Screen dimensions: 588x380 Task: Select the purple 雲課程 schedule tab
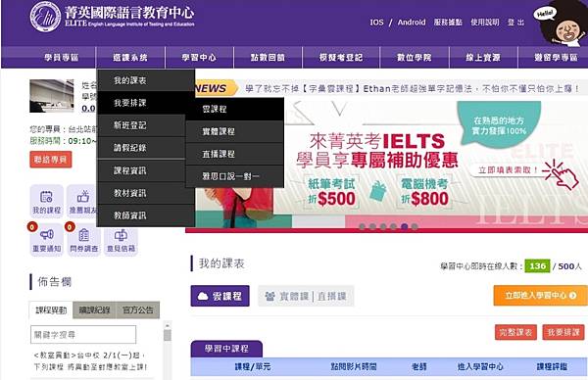[220, 296]
